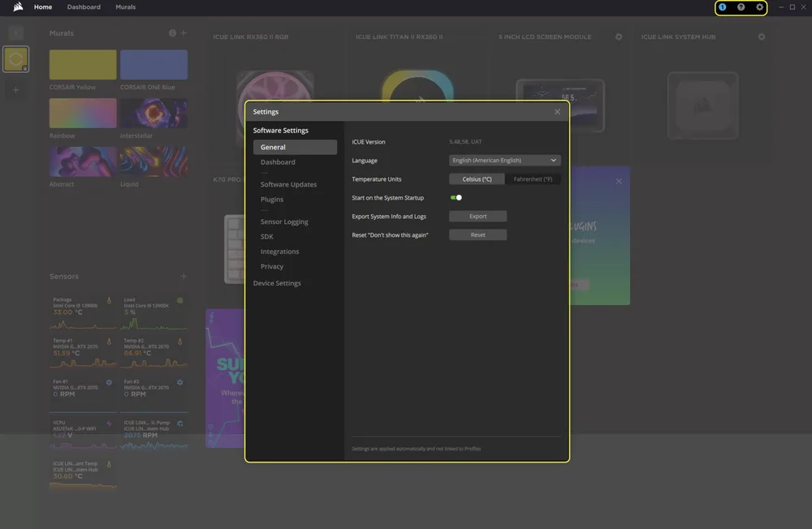Select the CORSAIR ONE Blue mural swatch
The image size is (812, 529).
click(x=153, y=65)
